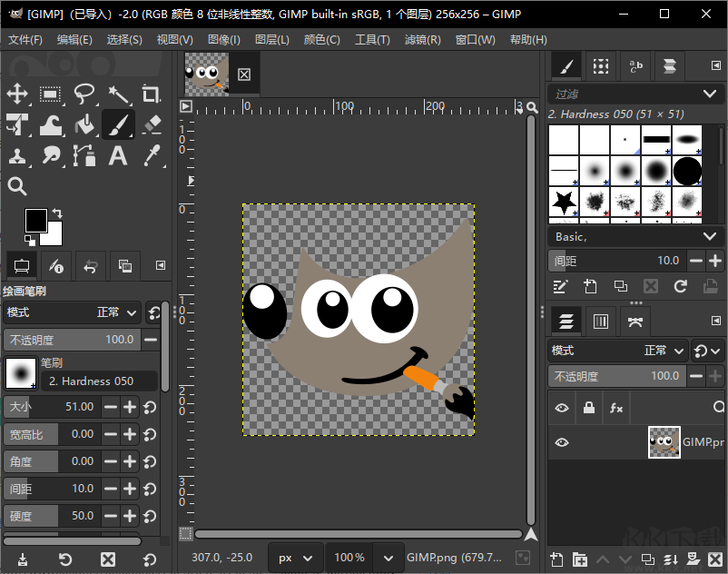Select the Eraser tool

tap(151, 125)
